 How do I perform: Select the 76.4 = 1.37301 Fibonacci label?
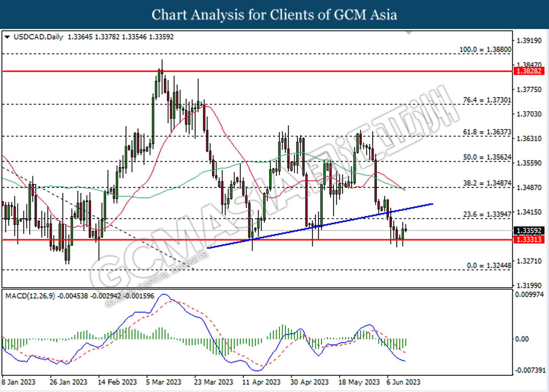coord(487,100)
